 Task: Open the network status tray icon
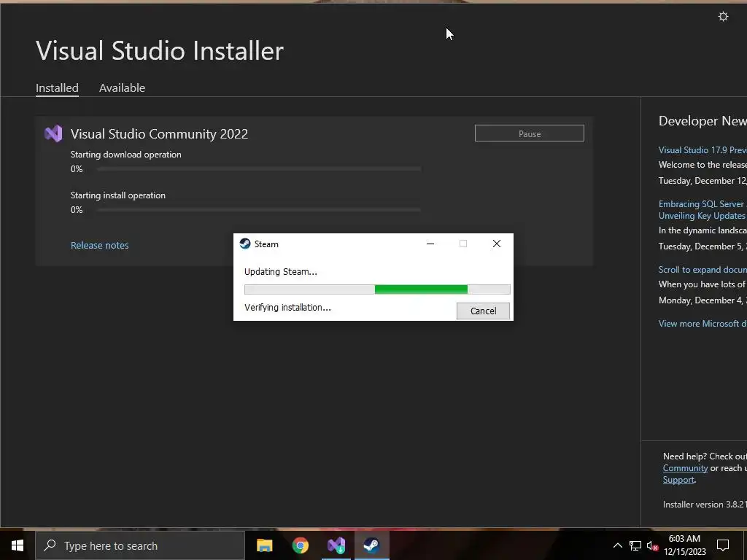click(x=635, y=545)
